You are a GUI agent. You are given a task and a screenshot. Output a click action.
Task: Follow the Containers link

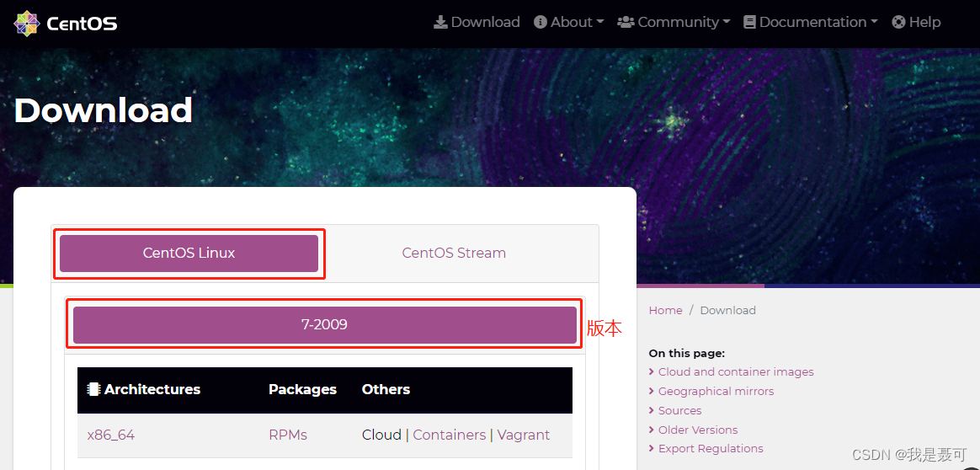pyautogui.click(x=449, y=435)
